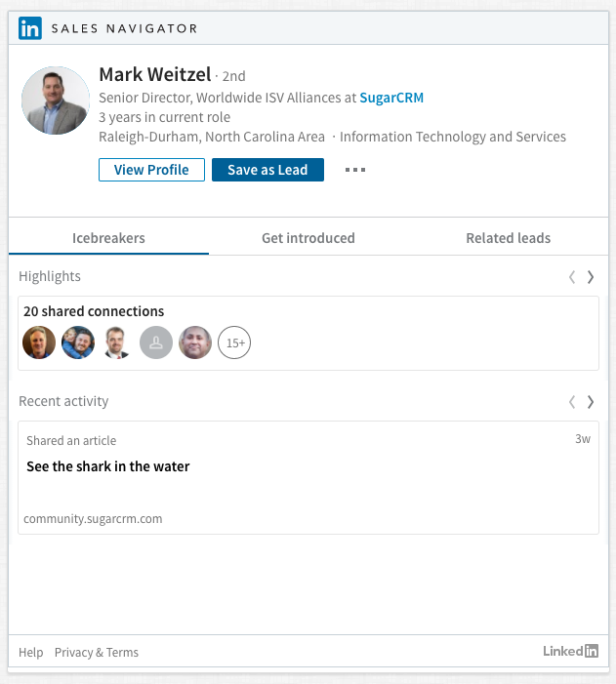Go to the previous Highlights card

click(572, 277)
